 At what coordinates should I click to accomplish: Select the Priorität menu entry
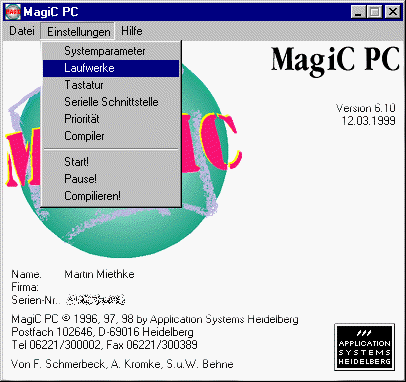point(111,119)
